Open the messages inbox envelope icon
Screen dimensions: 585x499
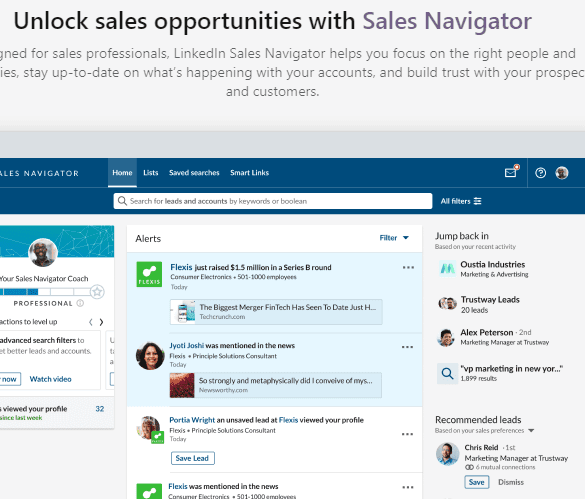[x=510, y=172]
